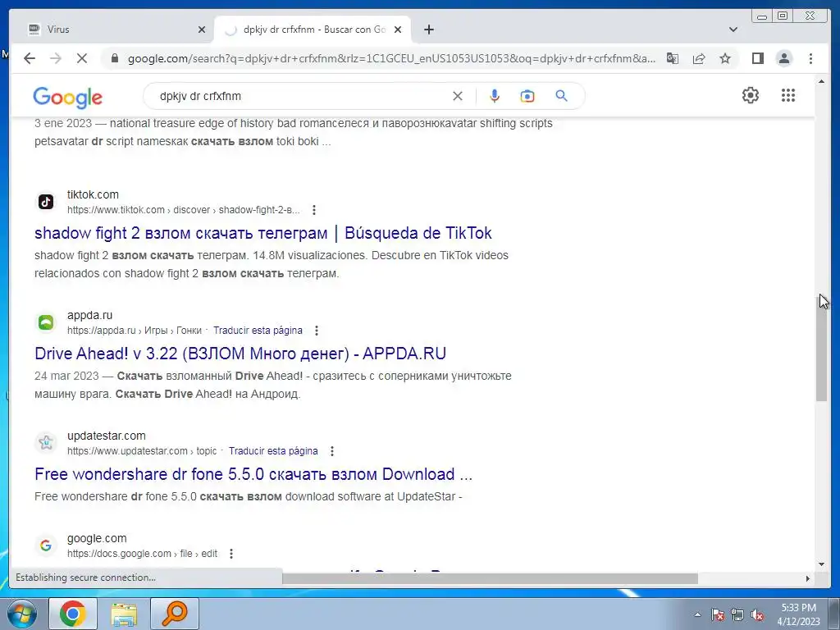840x630 pixels.
Task: Click the address bar URL
Action: pos(391,58)
